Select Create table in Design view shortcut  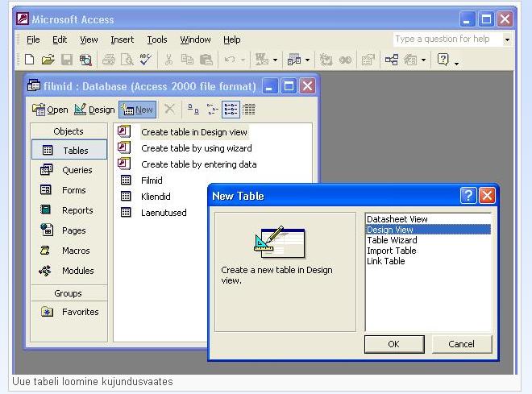(194, 132)
